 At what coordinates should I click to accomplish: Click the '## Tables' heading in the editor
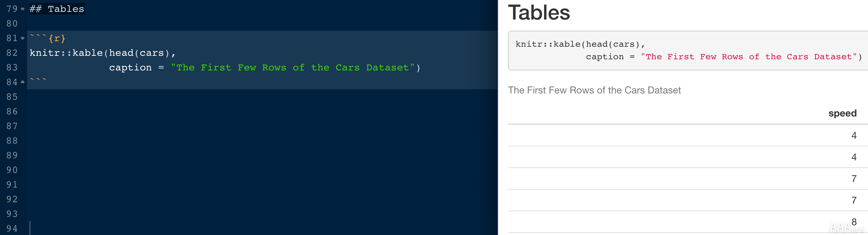tap(57, 9)
